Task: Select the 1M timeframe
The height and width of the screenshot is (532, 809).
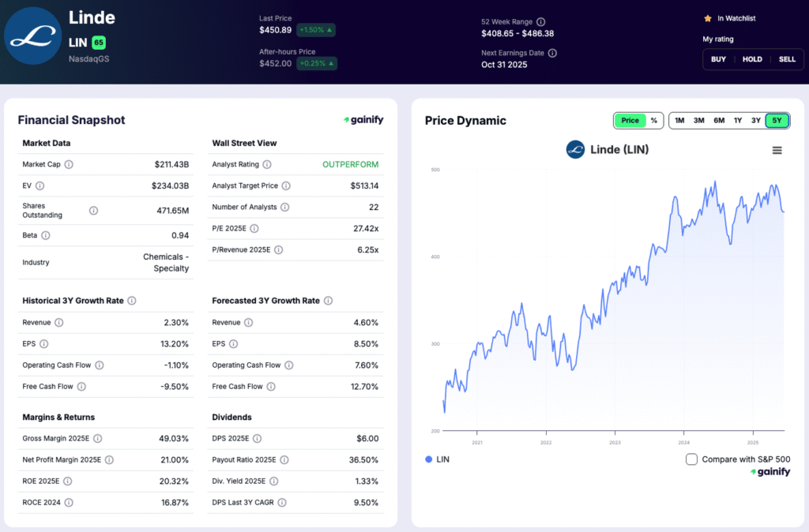Action: [x=679, y=120]
